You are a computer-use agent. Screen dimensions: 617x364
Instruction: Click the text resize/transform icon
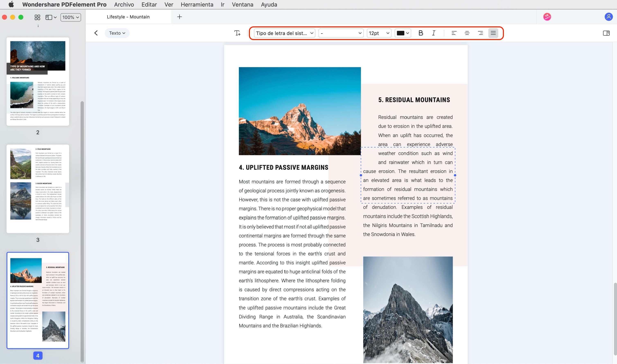point(237,33)
